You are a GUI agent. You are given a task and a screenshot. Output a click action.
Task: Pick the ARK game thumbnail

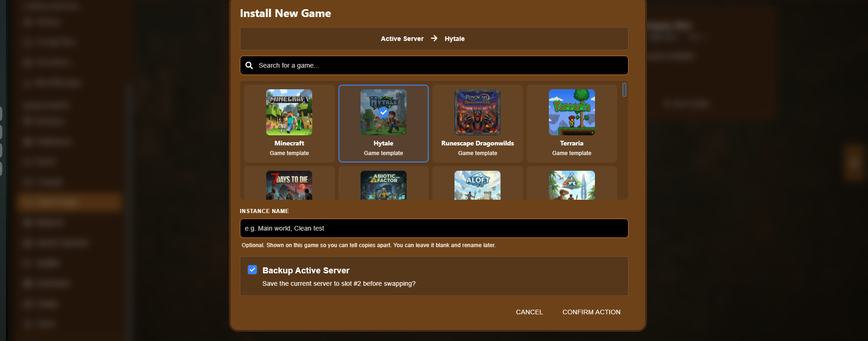pyautogui.click(x=572, y=185)
